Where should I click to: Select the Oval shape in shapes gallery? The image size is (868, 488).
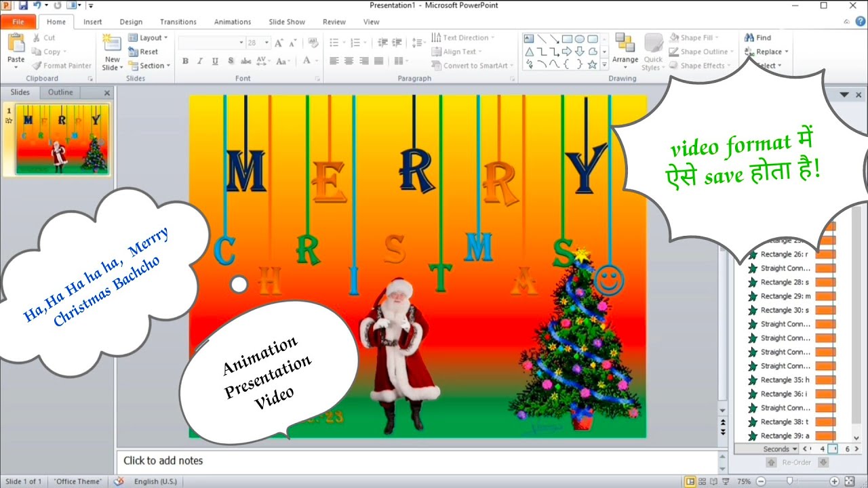tap(580, 39)
